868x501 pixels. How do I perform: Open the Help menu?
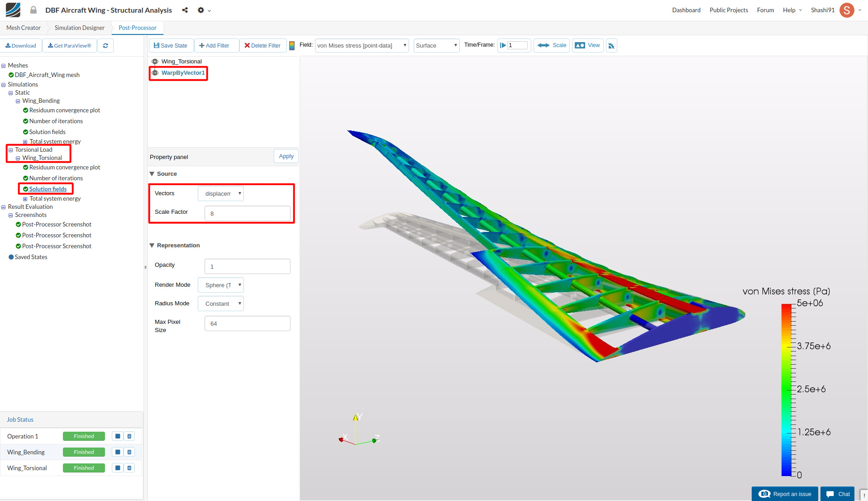(792, 10)
